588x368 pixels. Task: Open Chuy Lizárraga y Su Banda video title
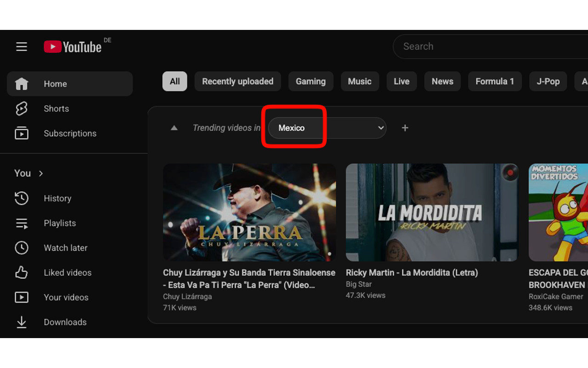[x=249, y=279]
